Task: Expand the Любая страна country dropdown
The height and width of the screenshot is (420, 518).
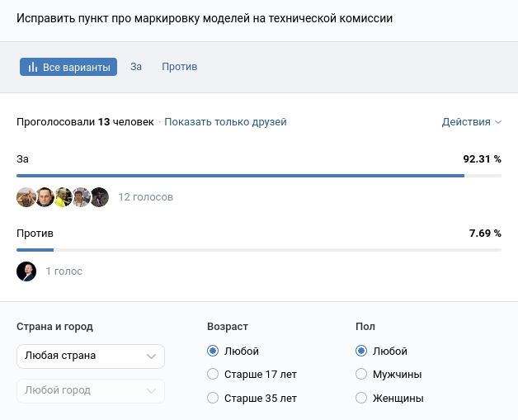Action: pos(91,356)
